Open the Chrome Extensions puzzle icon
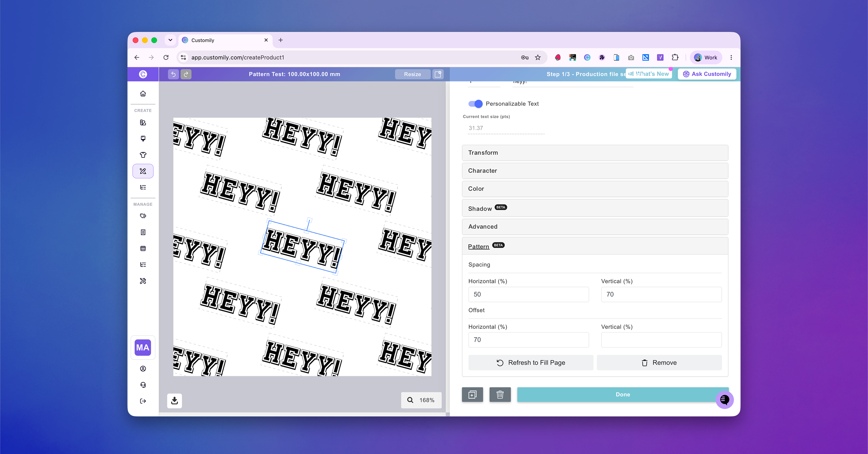Screen dimensions: 868x454 coord(675,57)
